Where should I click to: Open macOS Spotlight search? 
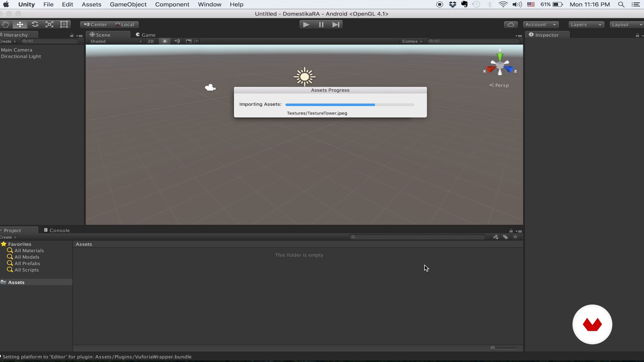[621, 4]
